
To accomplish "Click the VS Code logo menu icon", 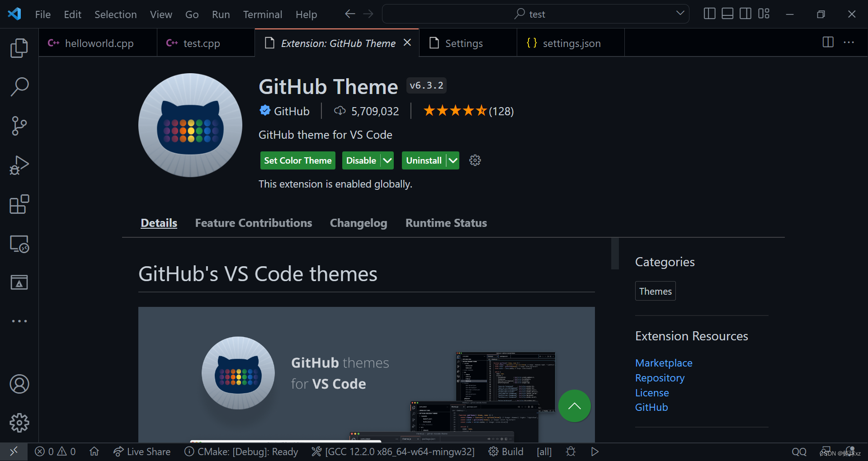I will coord(14,14).
